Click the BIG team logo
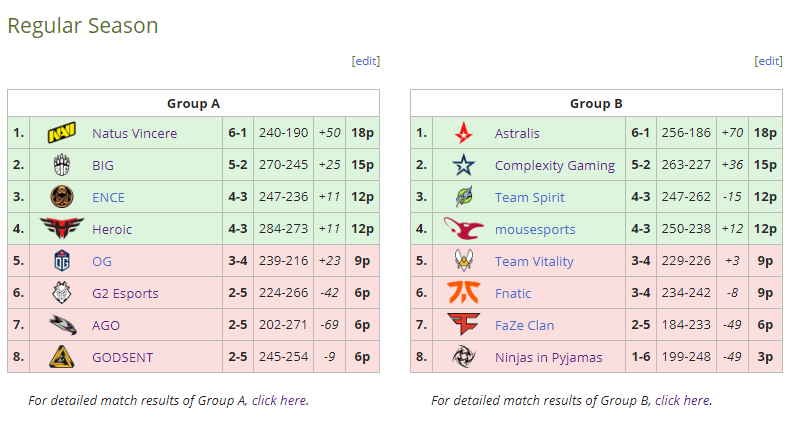 click(x=62, y=165)
